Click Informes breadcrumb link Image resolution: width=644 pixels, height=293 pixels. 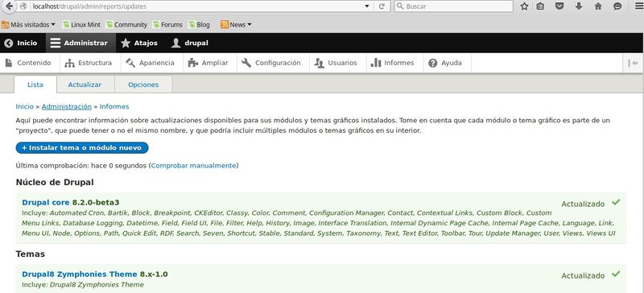[x=114, y=106]
